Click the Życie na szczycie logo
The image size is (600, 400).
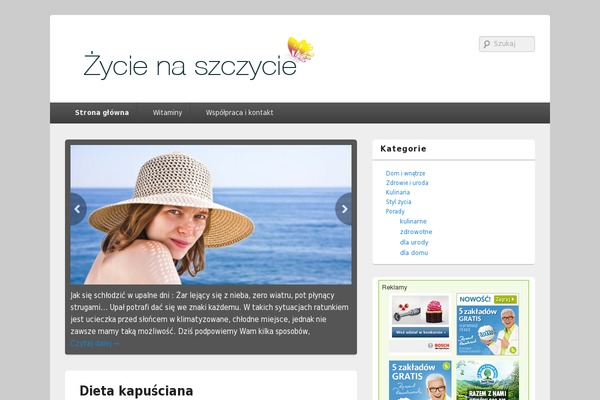(x=199, y=59)
